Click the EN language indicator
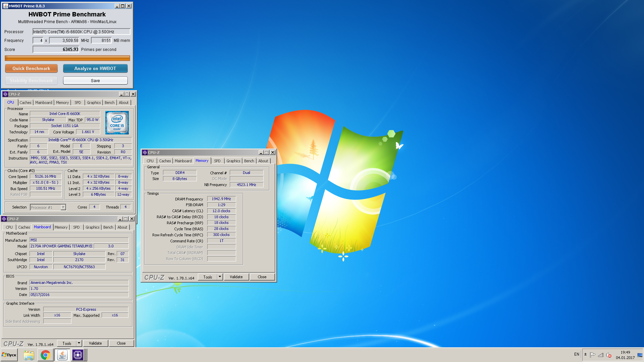The height and width of the screenshot is (362, 644). point(577,354)
